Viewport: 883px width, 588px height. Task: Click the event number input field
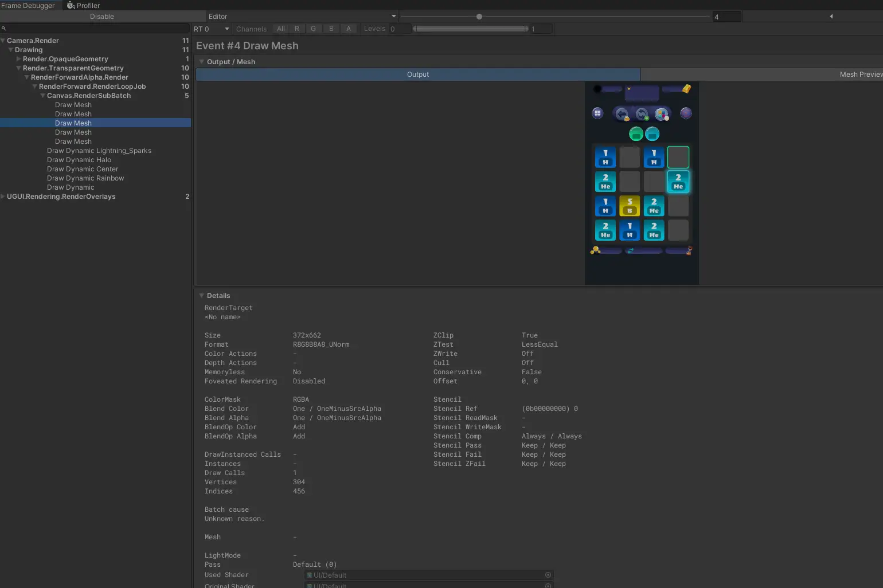[x=726, y=17]
